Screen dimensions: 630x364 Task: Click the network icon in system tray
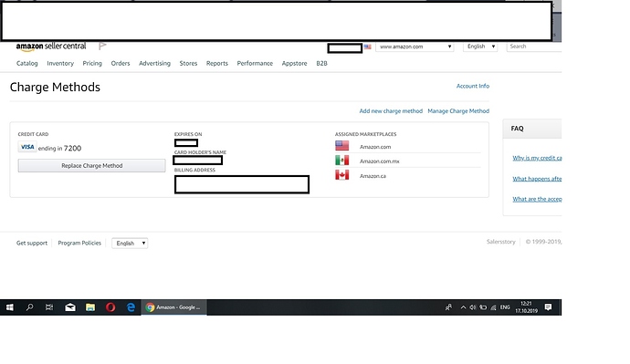(x=493, y=307)
